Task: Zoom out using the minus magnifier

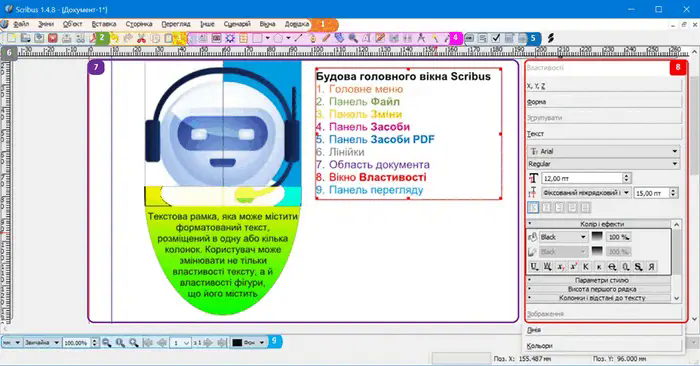Action: [106, 342]
